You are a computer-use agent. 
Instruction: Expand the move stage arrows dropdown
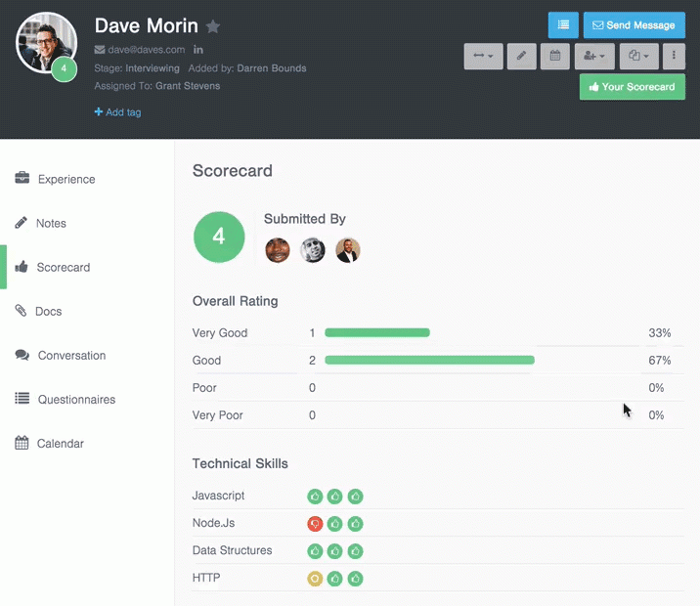[x=484, y=57]
